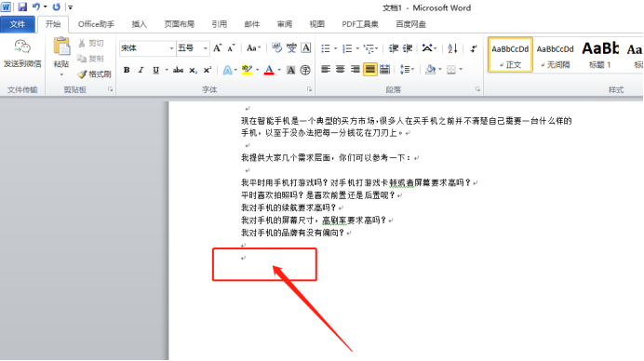Expand the font color dropdown arrow
Image resolution: width=644 pixels, height=361 pixels.
(x=279, y=70)
